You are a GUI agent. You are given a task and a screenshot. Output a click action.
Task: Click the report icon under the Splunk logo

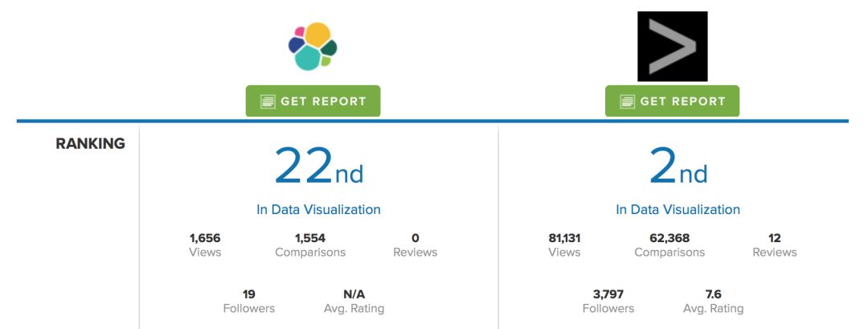tap(627, 101)
